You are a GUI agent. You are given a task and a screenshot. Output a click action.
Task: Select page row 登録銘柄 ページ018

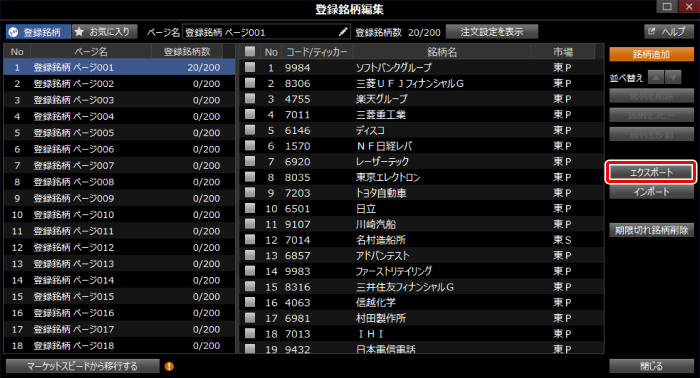click(x=119, y=345)
